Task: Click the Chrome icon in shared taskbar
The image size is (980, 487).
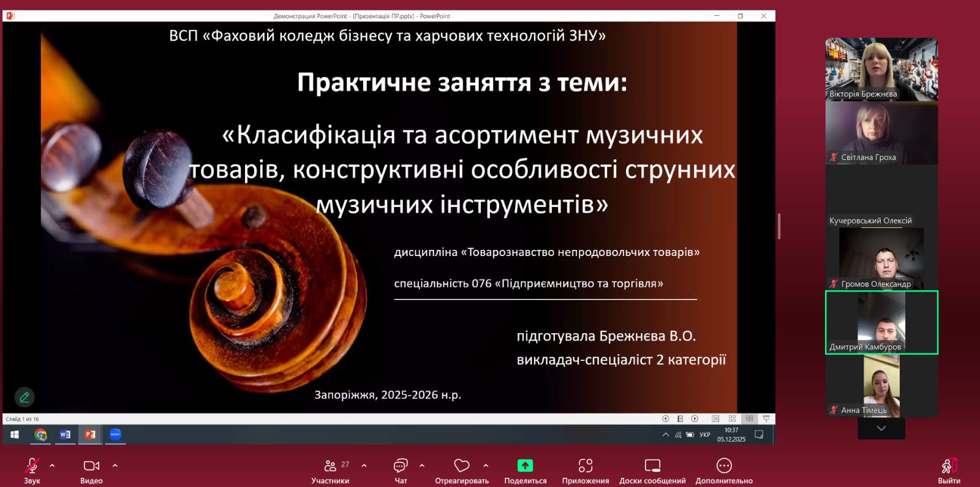Action: click(x=41, y=434)
